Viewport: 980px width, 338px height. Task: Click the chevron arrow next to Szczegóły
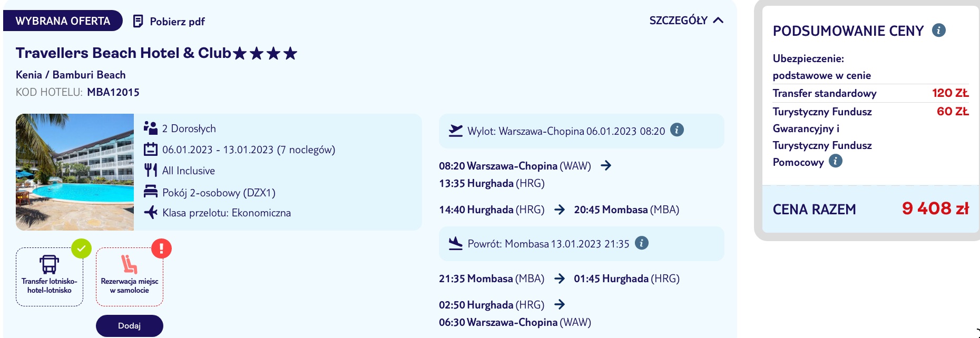point(718,21)
